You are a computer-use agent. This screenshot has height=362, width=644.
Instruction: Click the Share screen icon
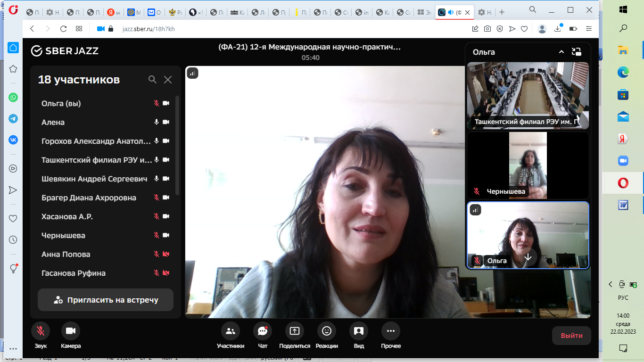tap(294, 331)
